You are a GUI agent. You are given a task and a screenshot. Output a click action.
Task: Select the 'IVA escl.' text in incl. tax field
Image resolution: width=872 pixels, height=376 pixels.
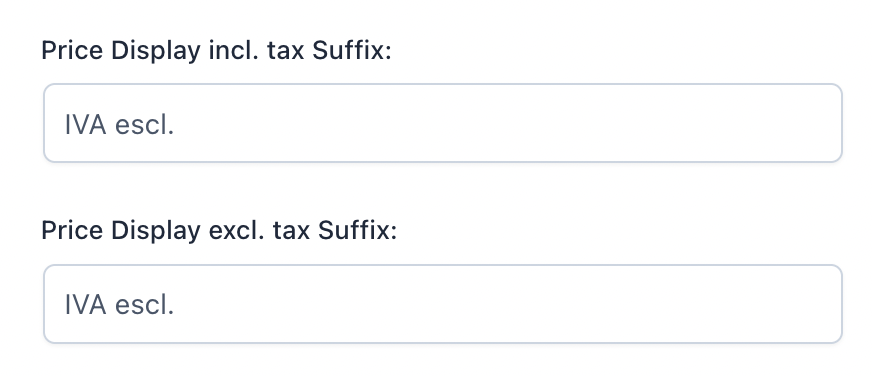(x=120, y=125)
